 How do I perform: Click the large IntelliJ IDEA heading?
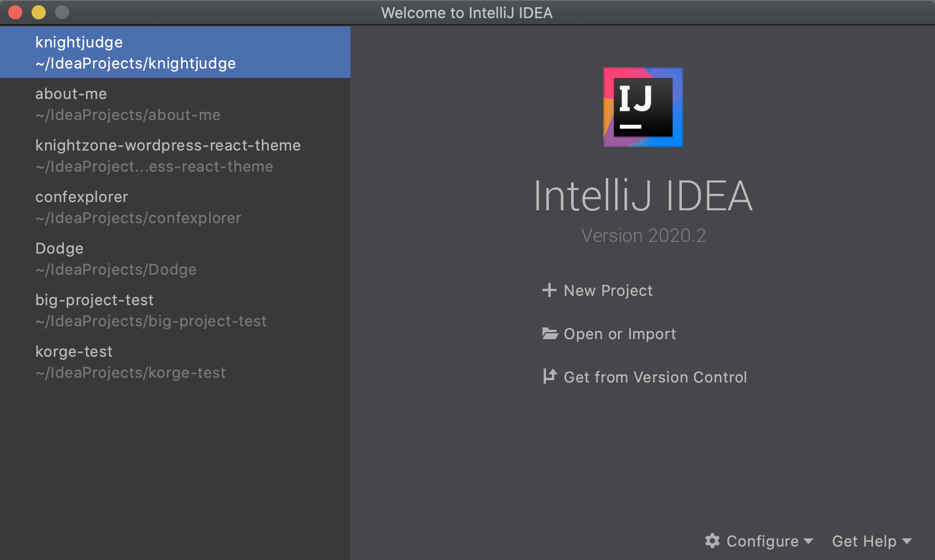[643, 196]
